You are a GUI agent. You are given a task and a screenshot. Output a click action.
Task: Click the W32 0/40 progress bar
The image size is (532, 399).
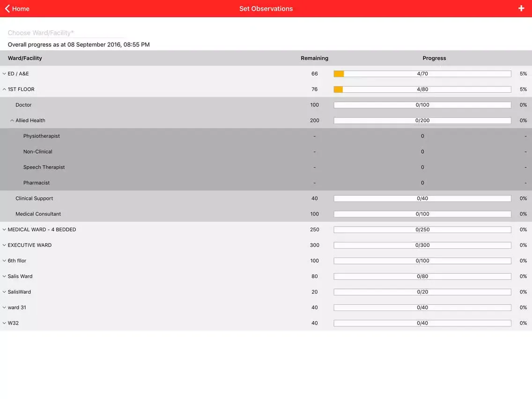point(422,323)
